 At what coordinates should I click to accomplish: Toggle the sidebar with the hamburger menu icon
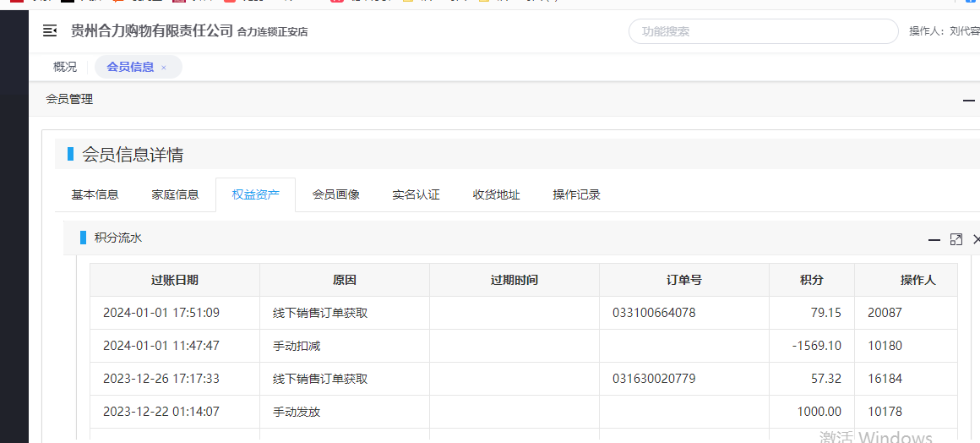tap(50, 31)
